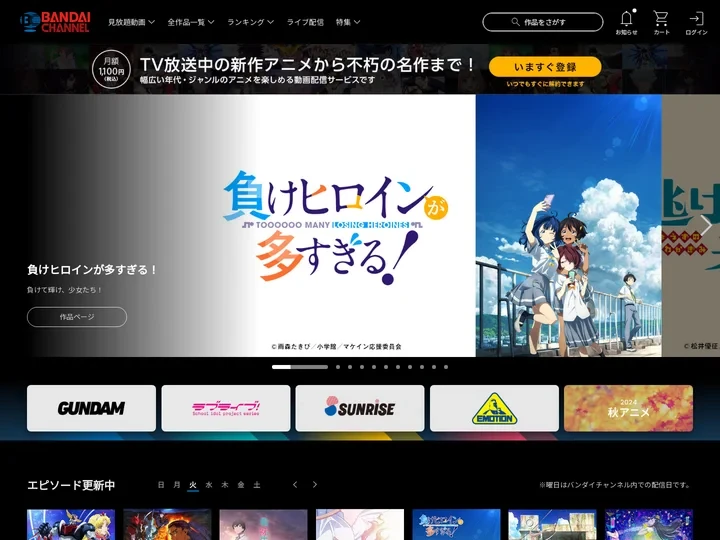720x540 pixels.
Task: Open the 2024 秋アニメ tile
Action: (629, 408)
